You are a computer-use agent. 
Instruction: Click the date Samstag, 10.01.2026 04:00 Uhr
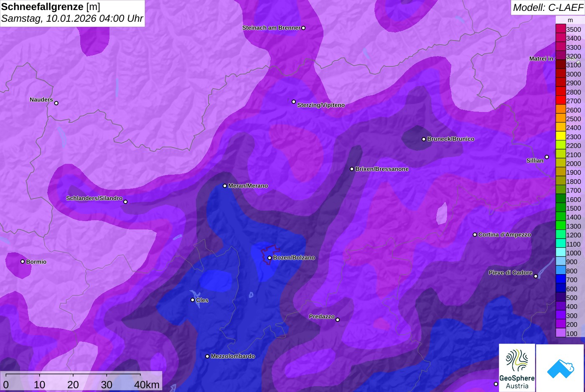(72, 19)
